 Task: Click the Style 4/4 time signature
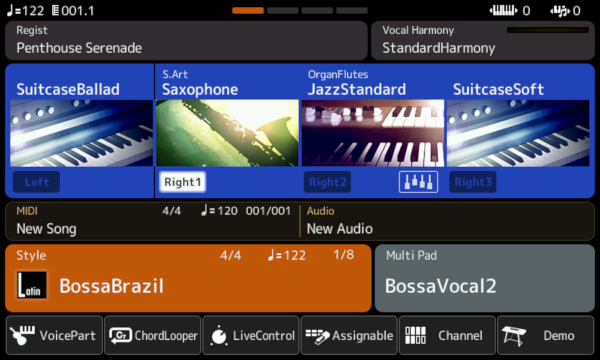(230, 255)
